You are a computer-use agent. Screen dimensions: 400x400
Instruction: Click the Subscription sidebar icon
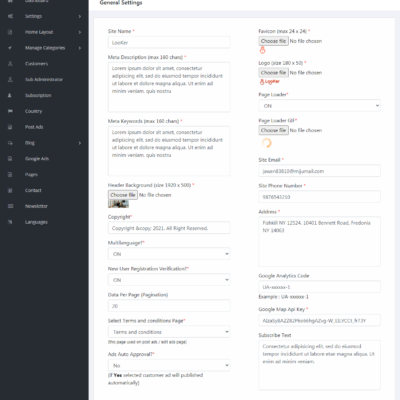click(x=10, y=95)
